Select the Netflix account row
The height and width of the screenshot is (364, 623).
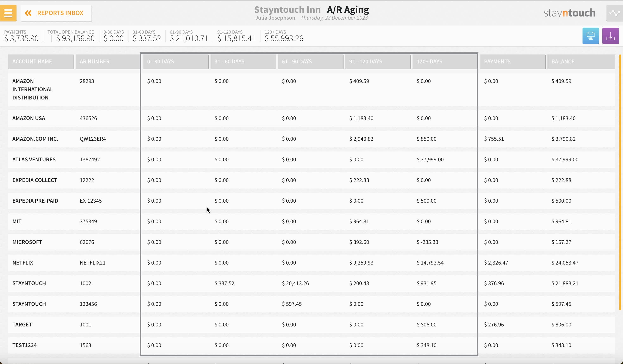coord(311,263)
